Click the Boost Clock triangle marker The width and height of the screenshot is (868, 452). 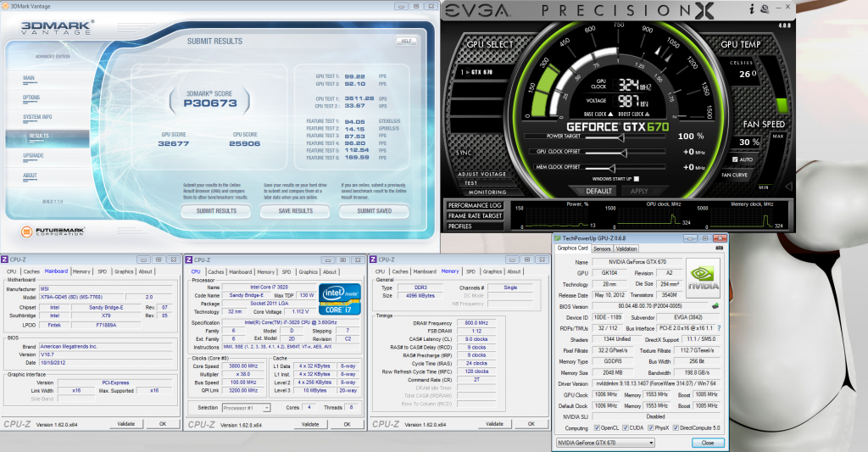[647, 114]
